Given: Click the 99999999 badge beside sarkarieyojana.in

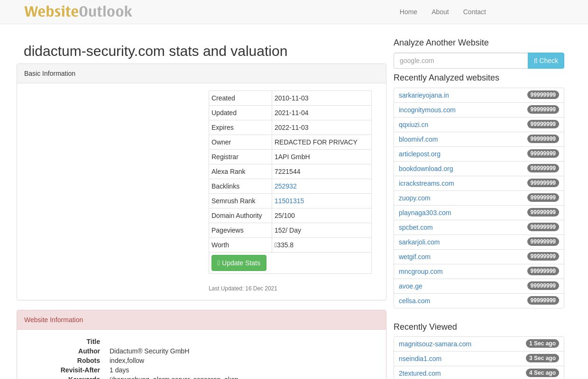Looking at the screenshot, I should pos(543,95).
